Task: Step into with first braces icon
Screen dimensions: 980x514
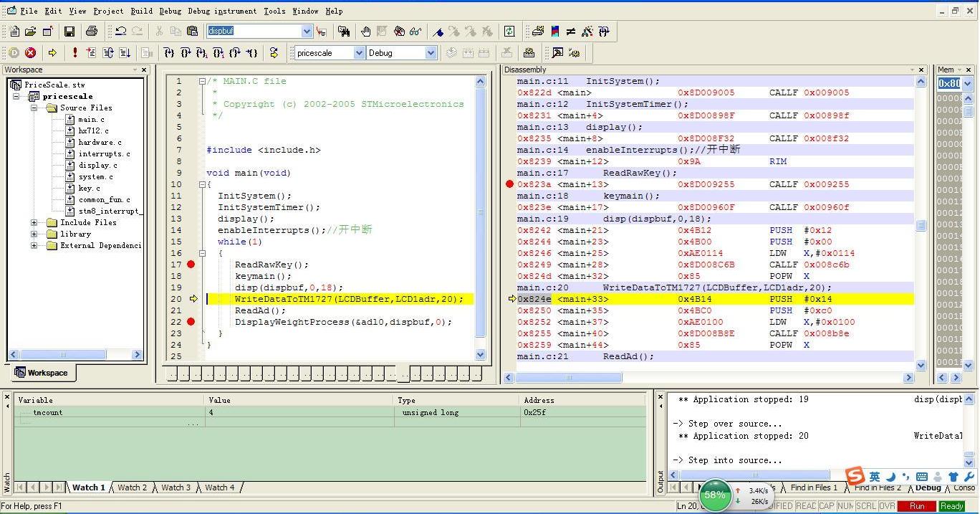Action: pyautogui.click(x=169, y=53)
